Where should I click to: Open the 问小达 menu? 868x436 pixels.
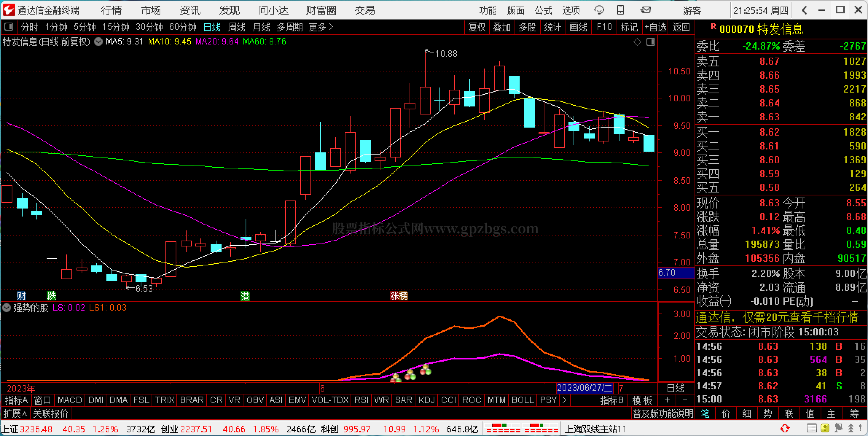273,10
